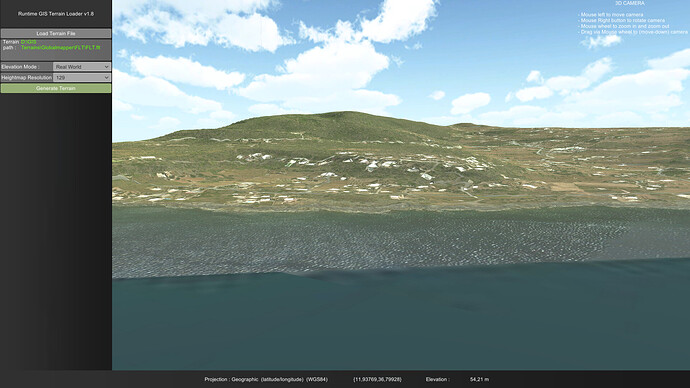Click the coordinates readout (11,93769,36,79928)
The height and width of the screenshot is (388, 690).
[377, 379]
